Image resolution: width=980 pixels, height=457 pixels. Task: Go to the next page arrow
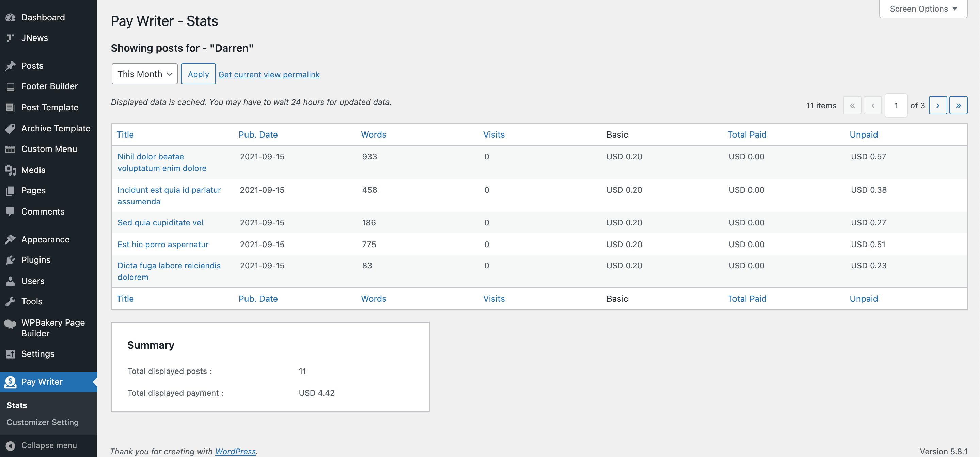coord(937,106)
